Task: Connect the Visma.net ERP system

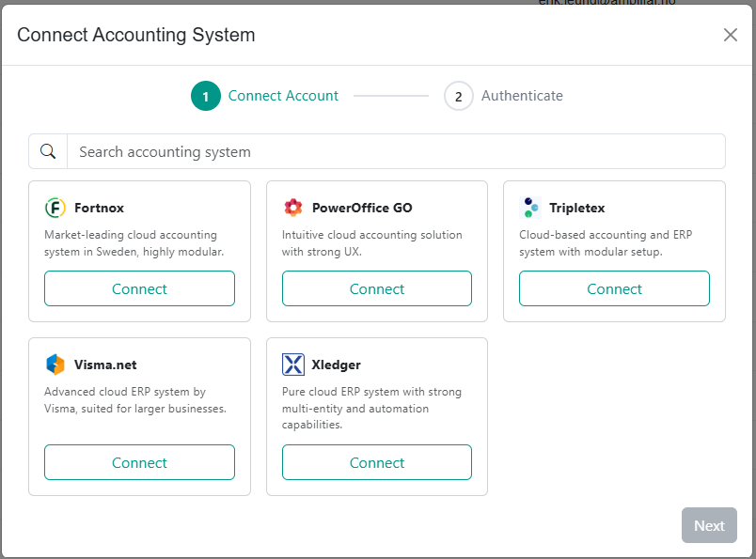Action: point(139,462)
